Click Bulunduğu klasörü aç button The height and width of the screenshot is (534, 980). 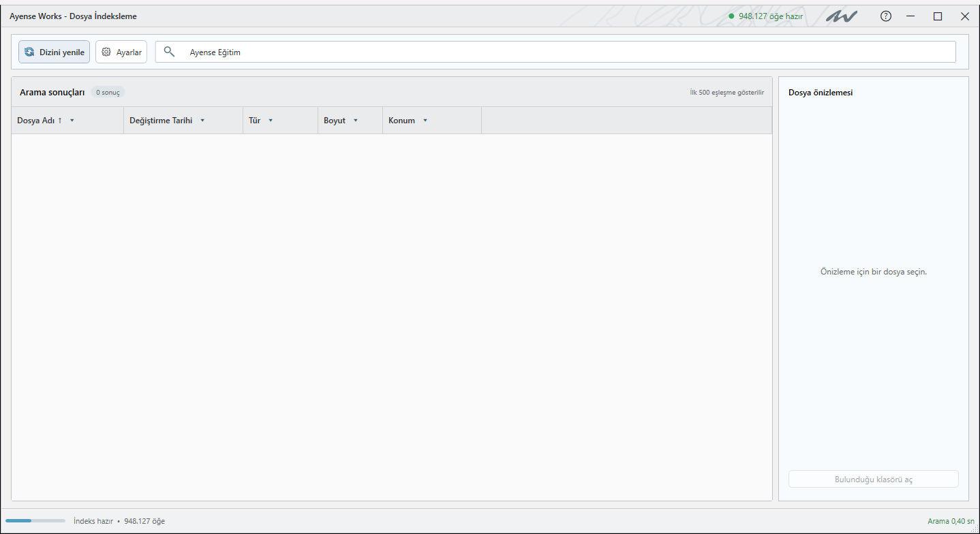tap(874, 479)
